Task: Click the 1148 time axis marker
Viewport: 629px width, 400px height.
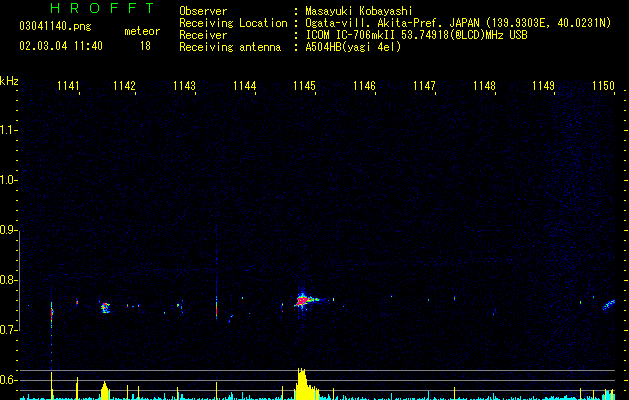Action: point(484,86)
